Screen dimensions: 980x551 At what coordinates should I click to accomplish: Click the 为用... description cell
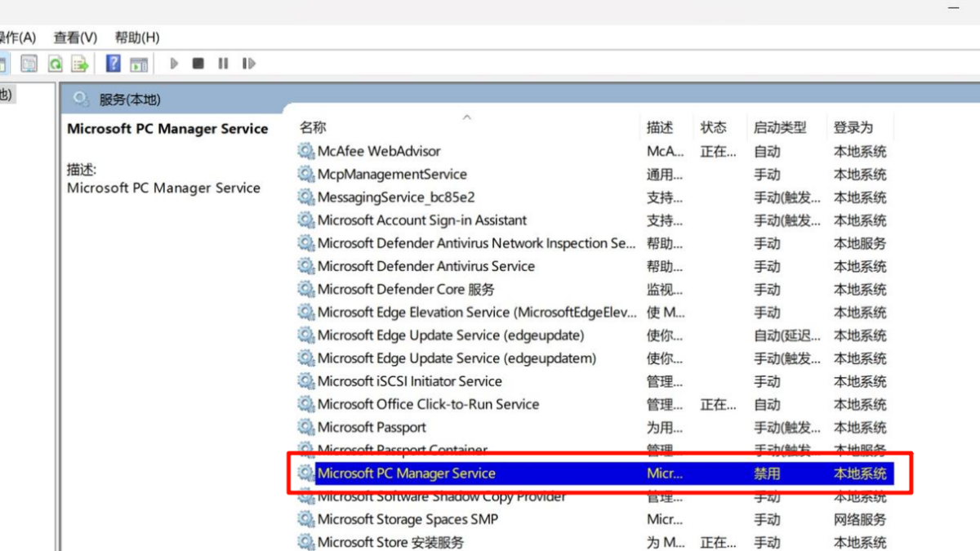665,427
